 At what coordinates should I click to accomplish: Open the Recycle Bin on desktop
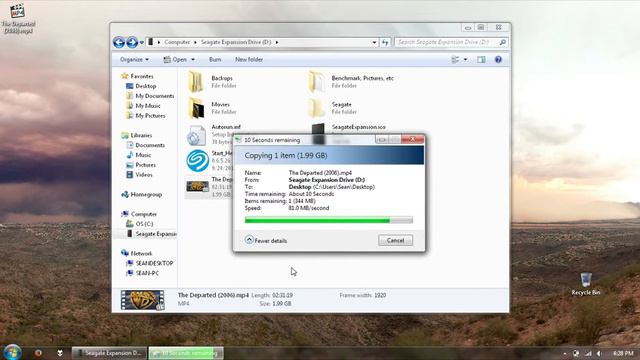[586, 284]
